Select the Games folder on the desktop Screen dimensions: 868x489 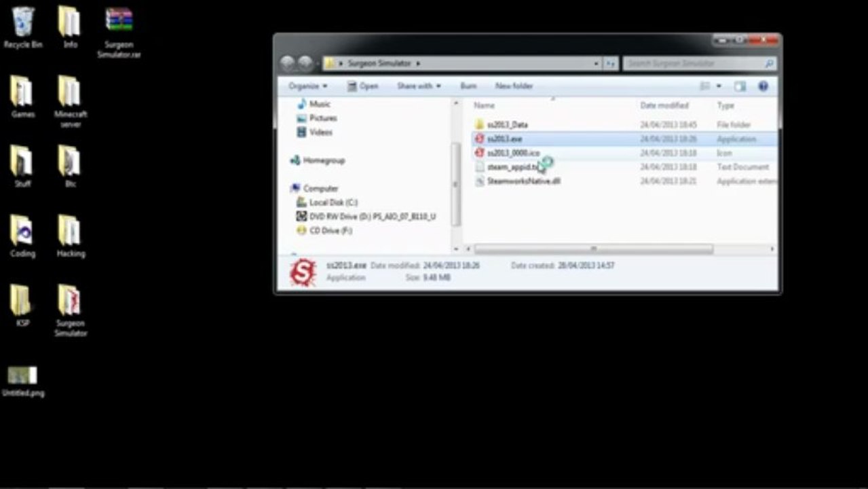[x=22, y=96]
